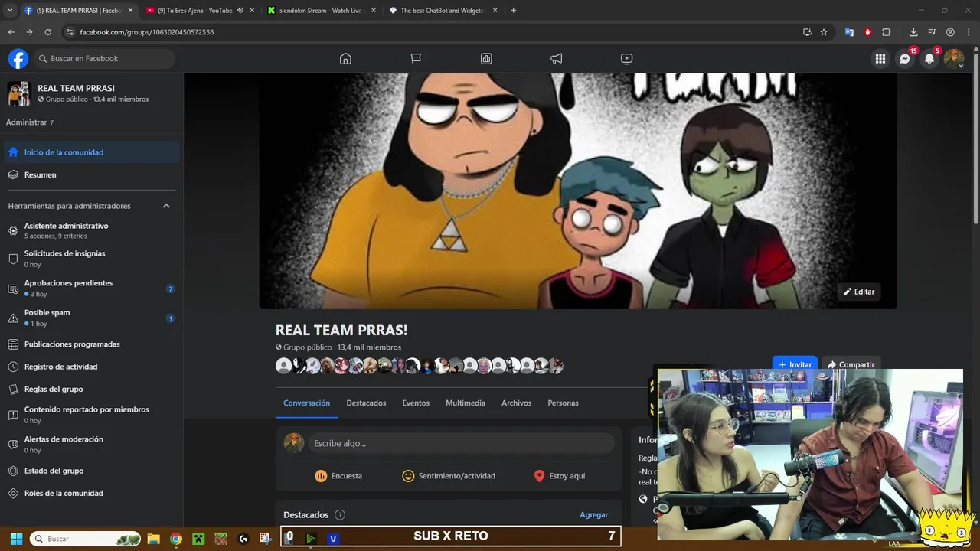Viewport: 980px width, 551px height.
Task: Open Registro de actividad
Action: (91, 367)
